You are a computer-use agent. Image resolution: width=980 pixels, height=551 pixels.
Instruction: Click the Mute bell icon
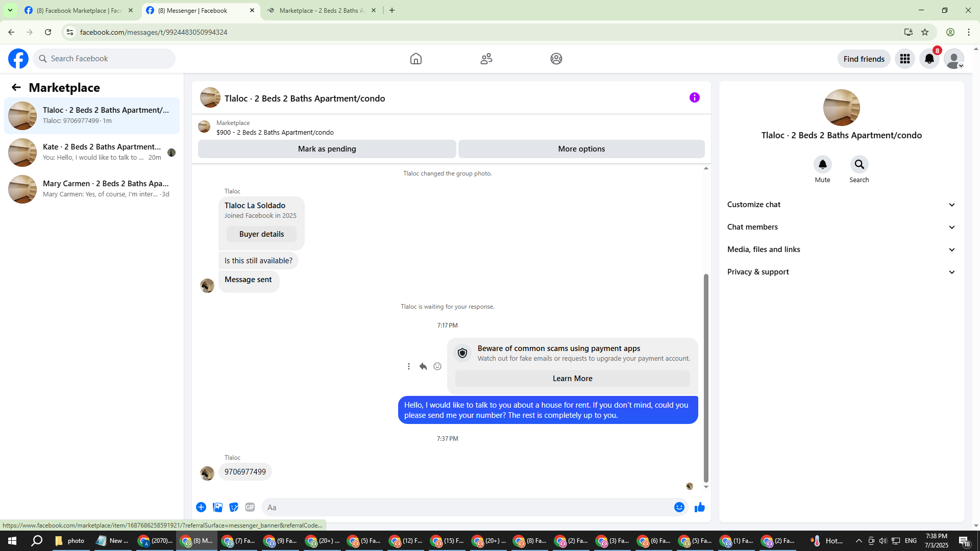pos(822,164)
